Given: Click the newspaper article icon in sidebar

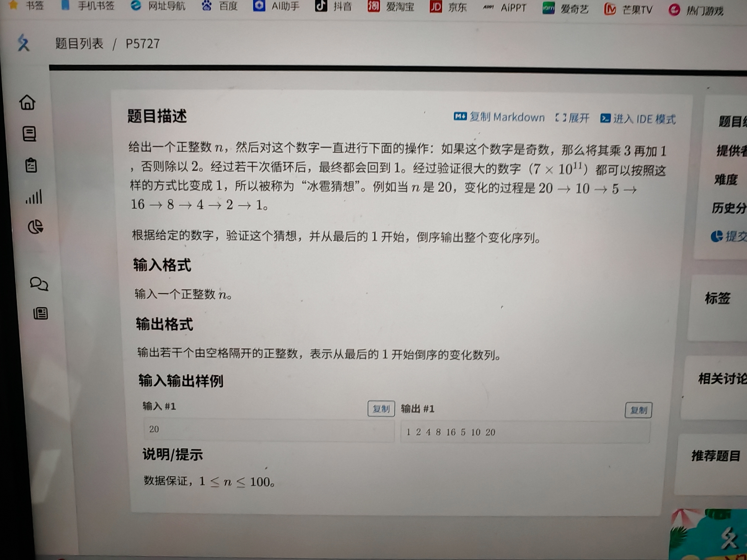Looking at the screenshot, I should (x=41, y=314).
